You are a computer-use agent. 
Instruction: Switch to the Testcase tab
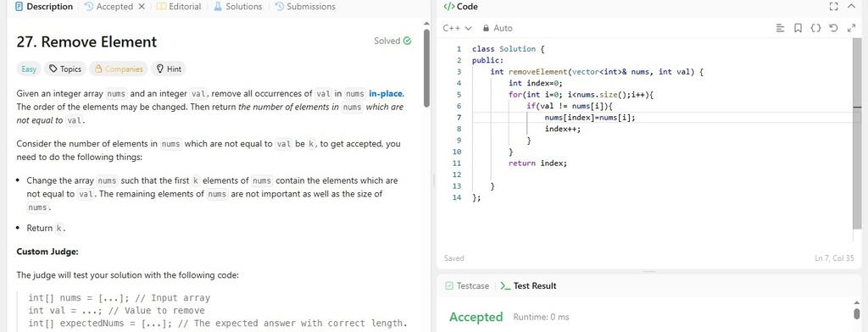468,286
